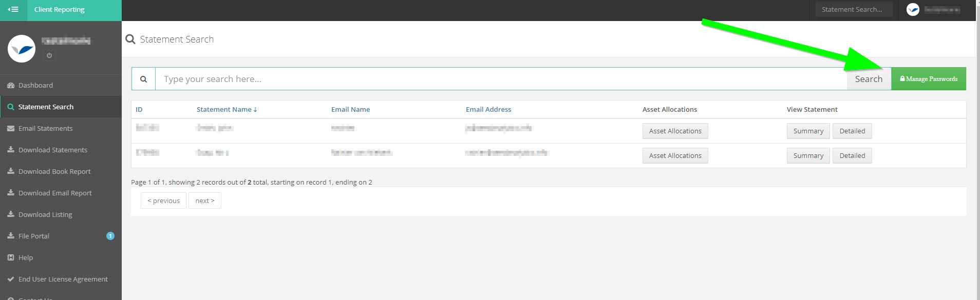Click the Email Statements envelope icon
980x300 pixels.
[x=11, y=128]
